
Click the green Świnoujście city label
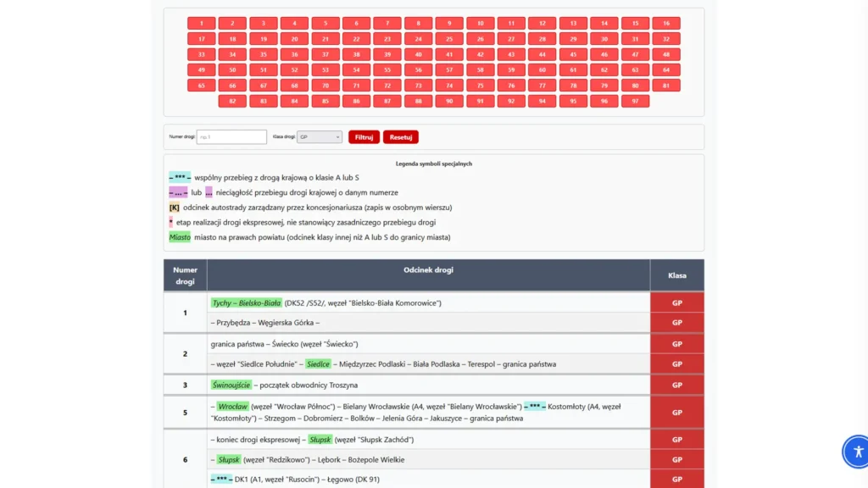point(231,385)
